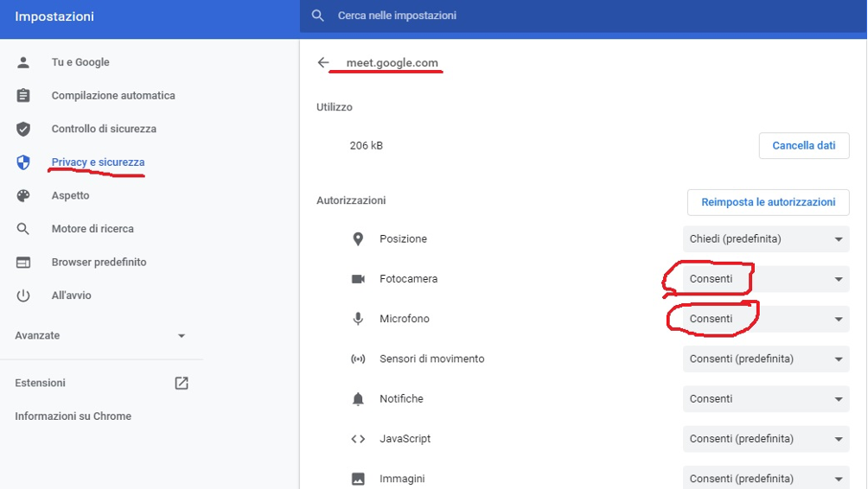Image resolution: width=868 pixels, height=489 pixels.
Task: Click the blue shield icon for Privacy e sicurezza
Action: point(23,162)
